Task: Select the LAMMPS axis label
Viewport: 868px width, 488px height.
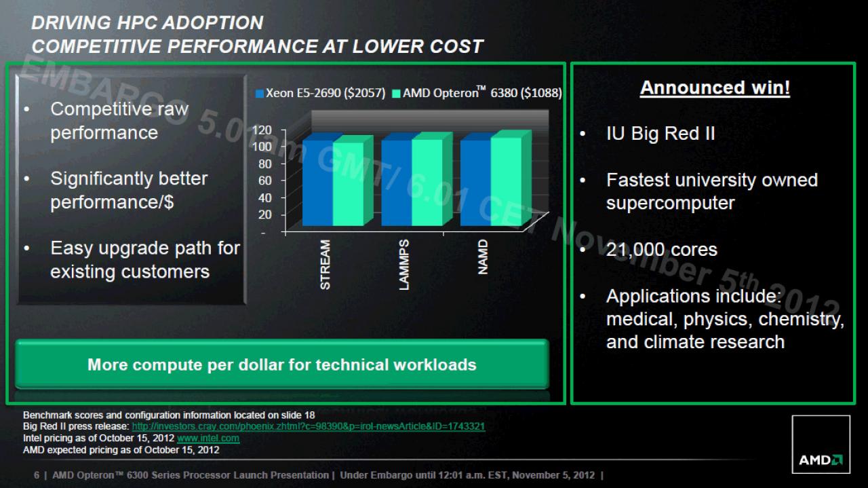Action: coord(404,264)
